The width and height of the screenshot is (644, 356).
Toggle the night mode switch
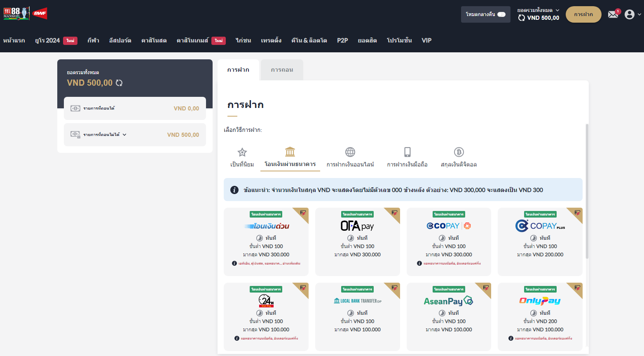point(501,14)
